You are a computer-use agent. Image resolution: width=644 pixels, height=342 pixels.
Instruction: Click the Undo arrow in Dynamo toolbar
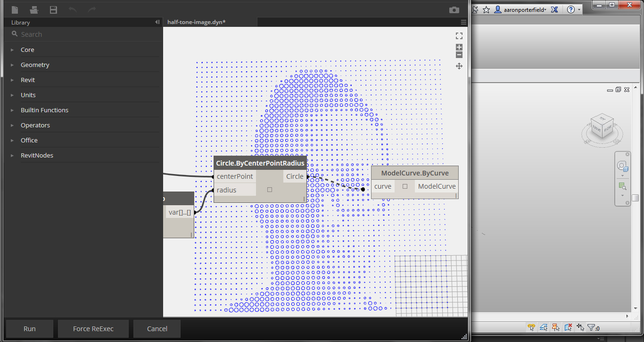[73, 10]
